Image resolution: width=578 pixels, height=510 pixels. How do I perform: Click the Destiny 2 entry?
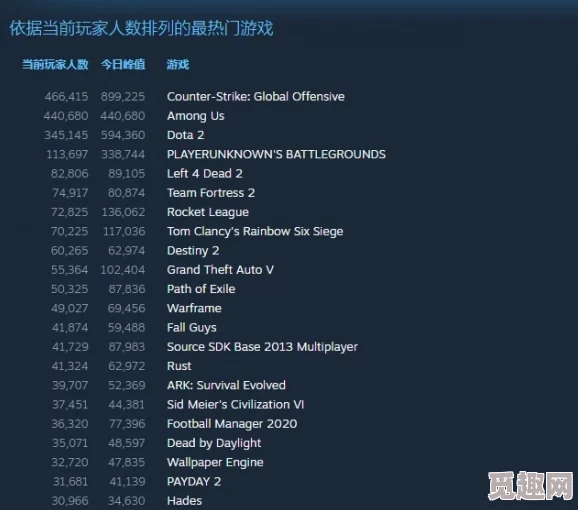tap(193, 251)
